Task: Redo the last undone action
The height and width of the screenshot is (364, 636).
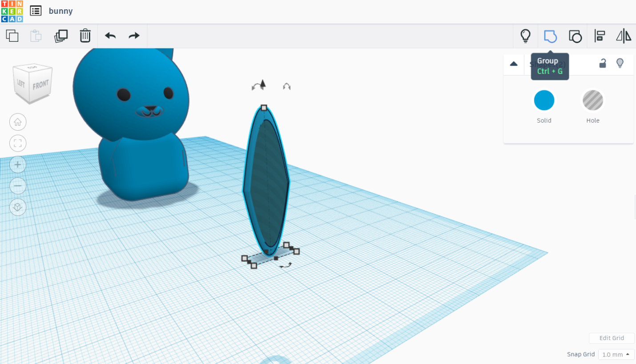Action: click(x=134, y=36)
